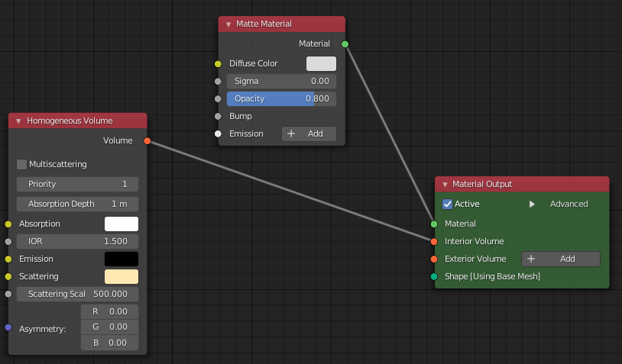Click the Diffuse Color input socket
The width and height of the screenshot is (622, 364).
[x=218, y=64]
